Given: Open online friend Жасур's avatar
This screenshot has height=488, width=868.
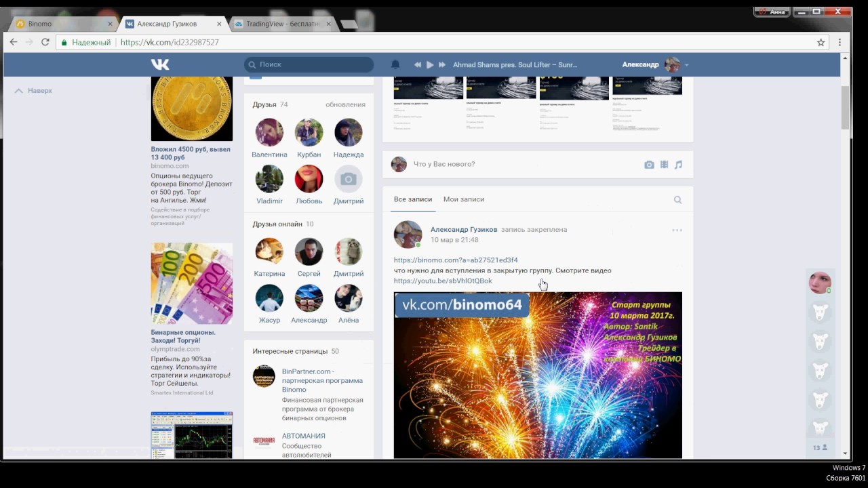Looking at the screenshot, I should pyautogui.click(x=269, y=298).
